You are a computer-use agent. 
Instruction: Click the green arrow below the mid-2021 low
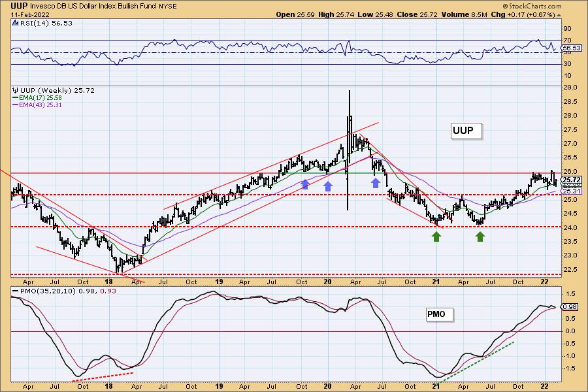click(x=480, y=237)
